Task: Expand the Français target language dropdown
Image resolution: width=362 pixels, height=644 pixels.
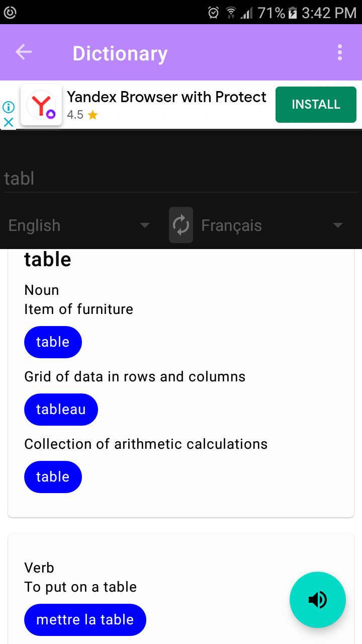Action: pos(272,225)
